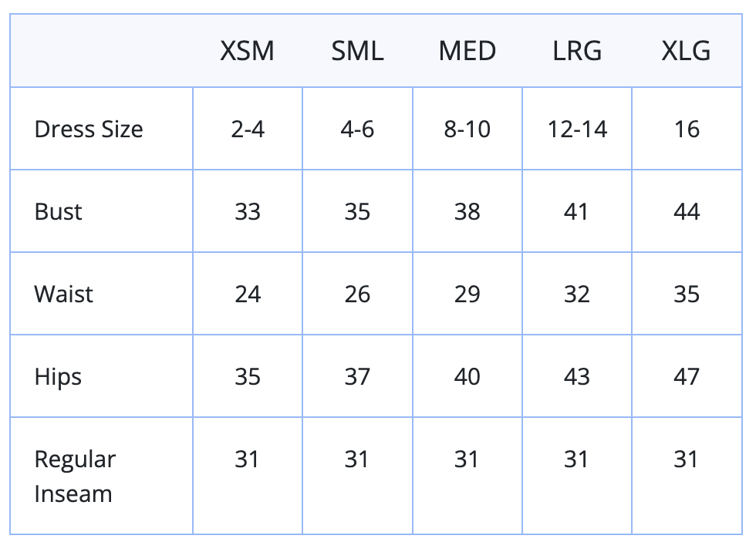Click the Bust row label
The height and width of the screenshot is (549, 756).
59,211
